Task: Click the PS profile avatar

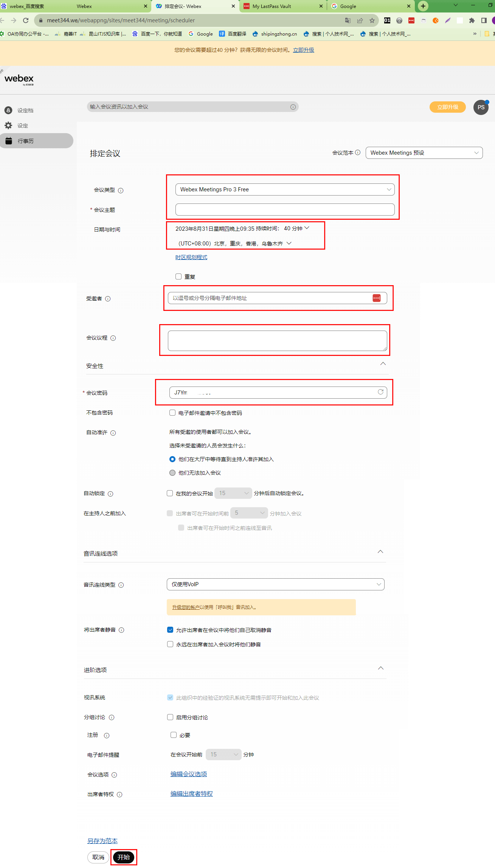Action: pyautogui.click(x=481, y=107)
